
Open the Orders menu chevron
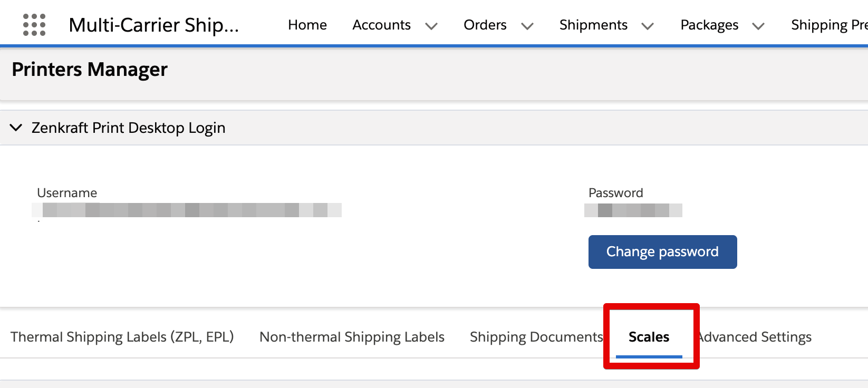click(x=527, y=26)
